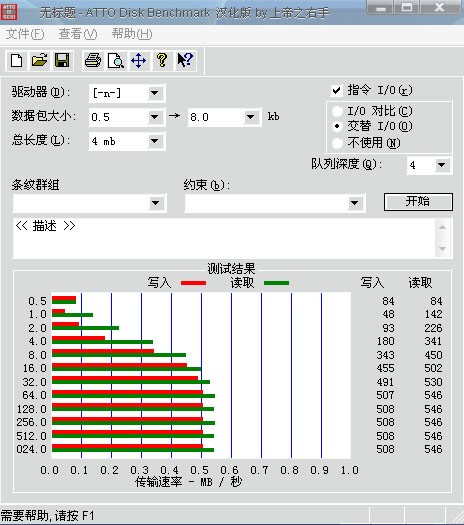Click the 开始 start button
This screenshot has height=525, width=464.
coord(418,202)
